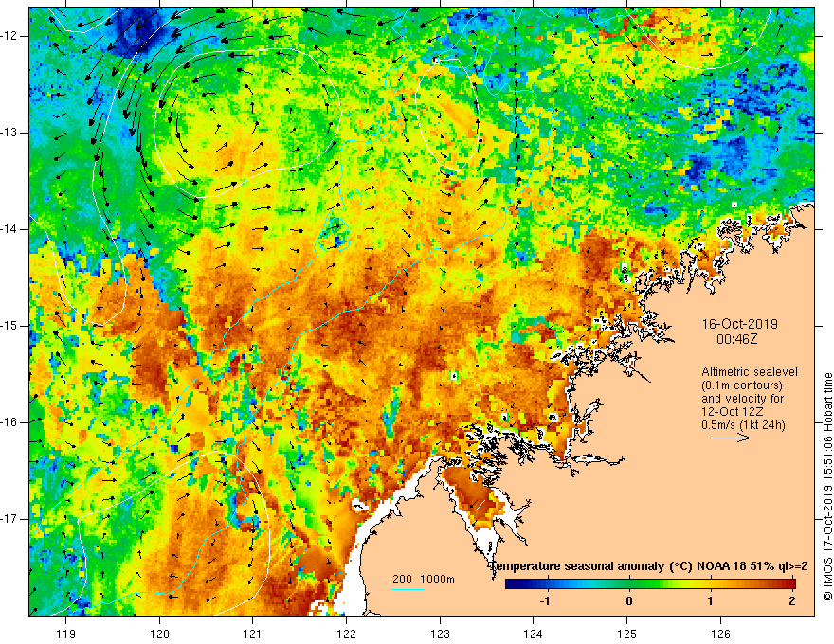Click the longitude axis label 122
The image size is (834, 644).
[x=346, y=635]
